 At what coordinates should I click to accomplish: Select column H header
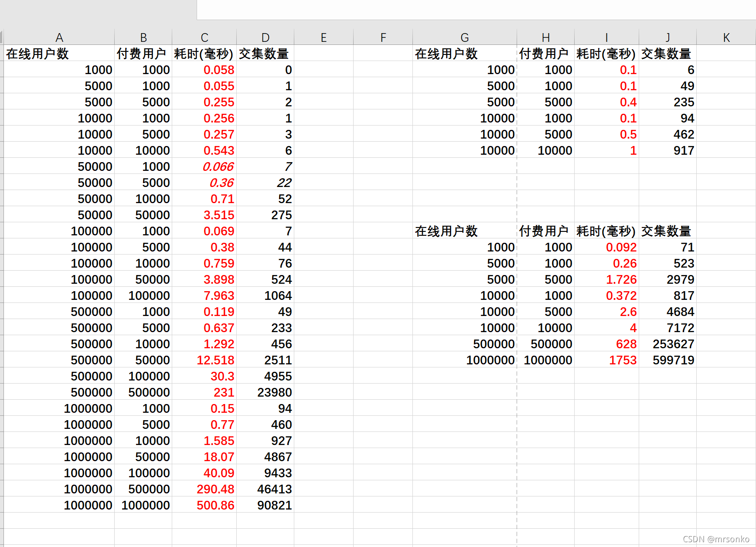coord(546,37)
